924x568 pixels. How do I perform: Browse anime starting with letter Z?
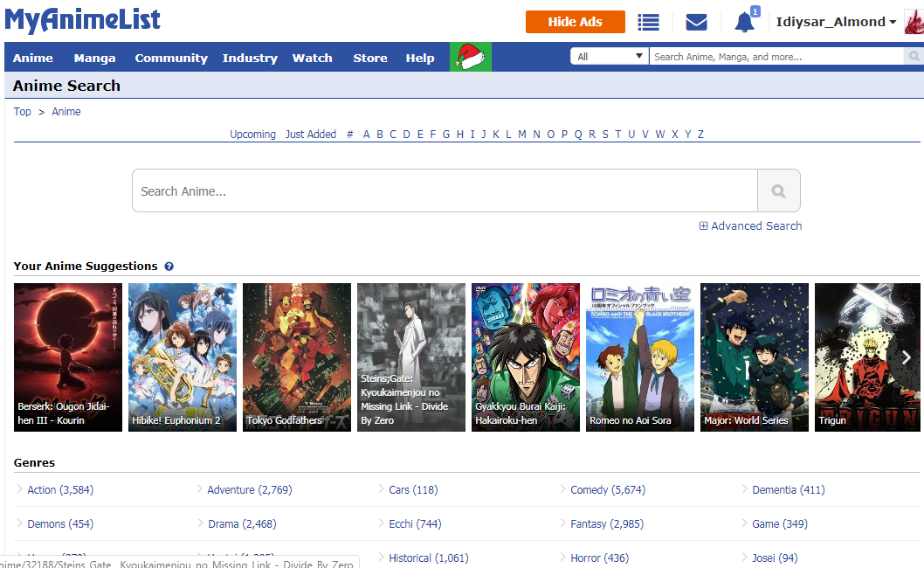tap(700, 135)
